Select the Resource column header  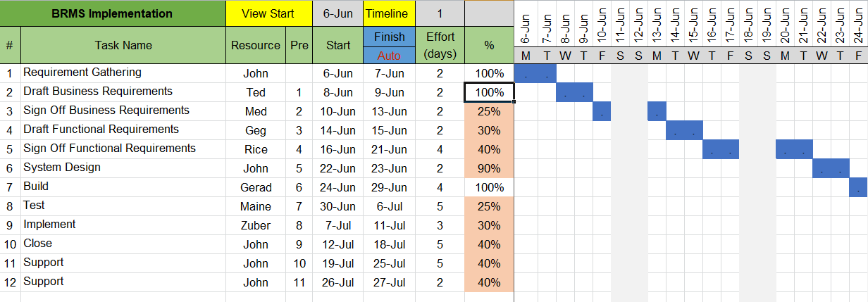tap(256, 45)
